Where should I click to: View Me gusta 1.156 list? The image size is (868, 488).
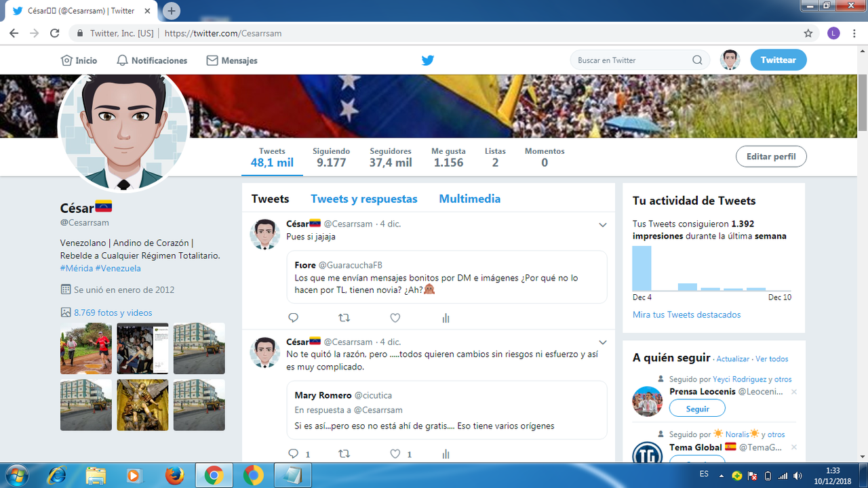[x=448, y=157]
